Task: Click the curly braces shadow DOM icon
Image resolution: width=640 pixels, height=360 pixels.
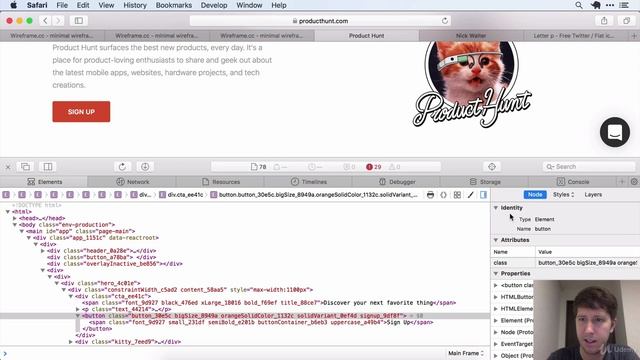Action: pos(444,195)
